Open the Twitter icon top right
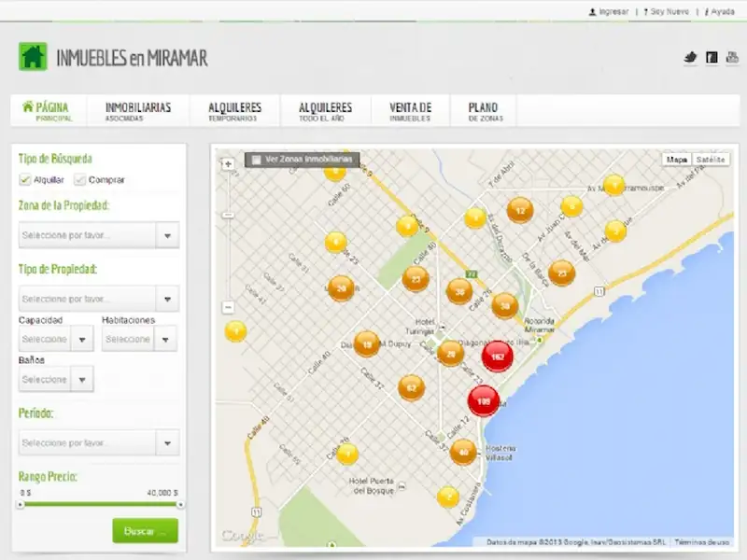 click(690, 57)
